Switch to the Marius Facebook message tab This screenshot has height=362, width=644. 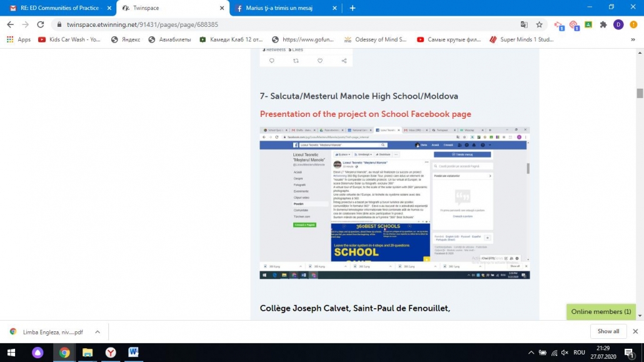283,8
